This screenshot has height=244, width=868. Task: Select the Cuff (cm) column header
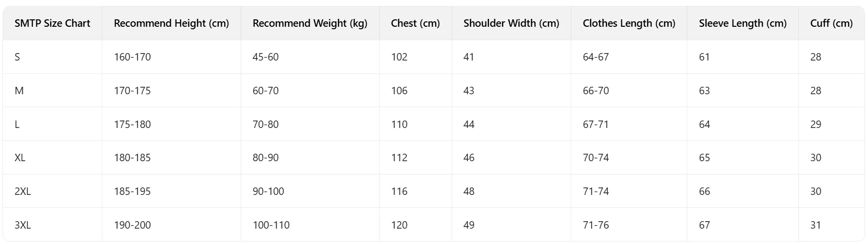click(x=831, y=23)
